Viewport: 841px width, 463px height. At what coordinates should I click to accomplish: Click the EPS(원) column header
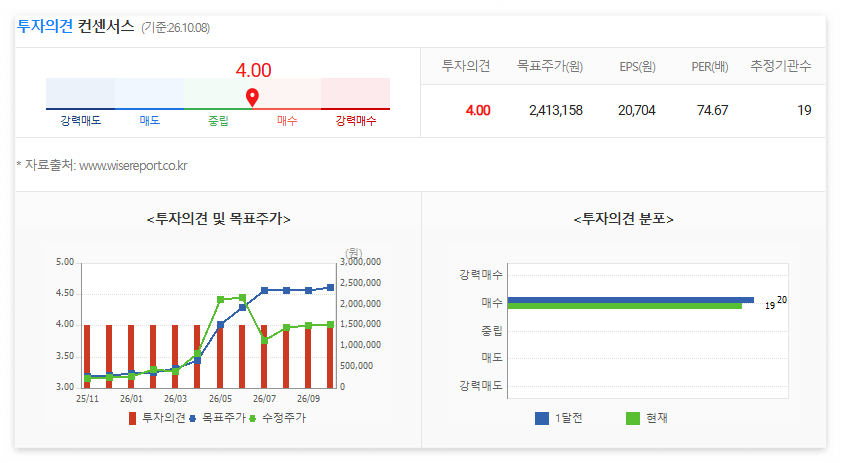637,67
